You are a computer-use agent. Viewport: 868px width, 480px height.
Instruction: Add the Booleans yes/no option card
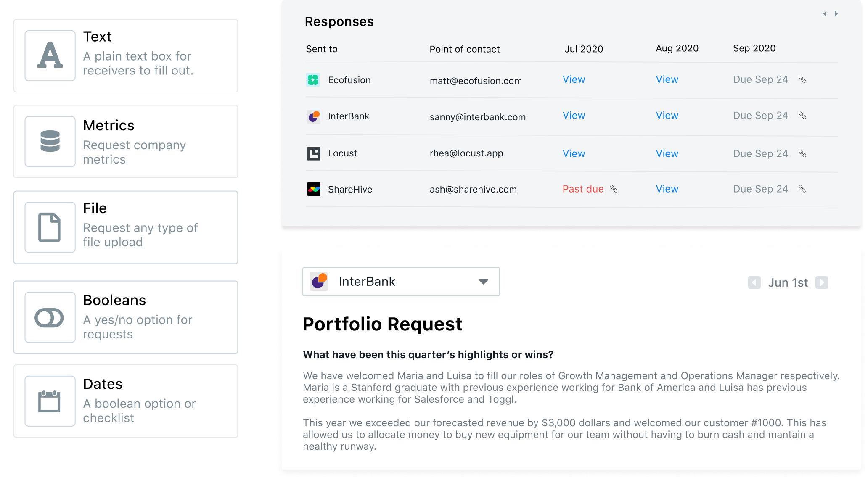point(126,317)
